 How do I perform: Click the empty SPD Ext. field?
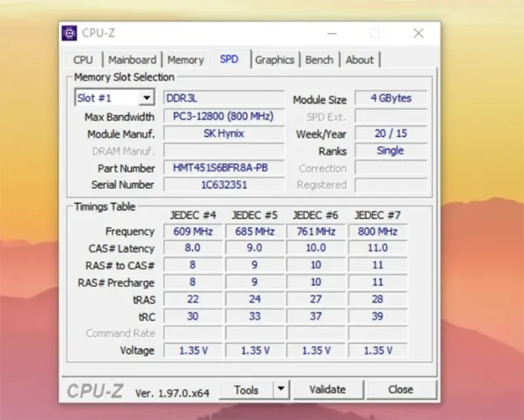(391, 116)
